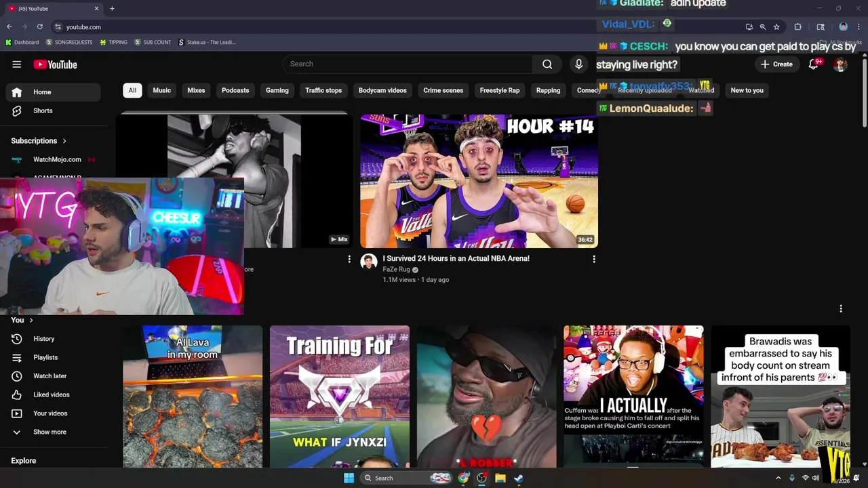Viewport: 868px width, 488px height.
Task: Open the FaZe Rug NBA arena thumbnail
Action: [479, 180]
